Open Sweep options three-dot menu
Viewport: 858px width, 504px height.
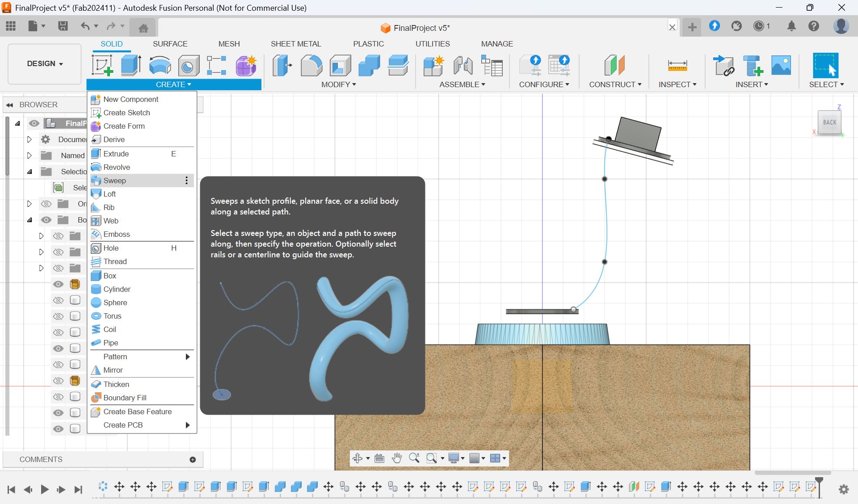tap(186, 181)
